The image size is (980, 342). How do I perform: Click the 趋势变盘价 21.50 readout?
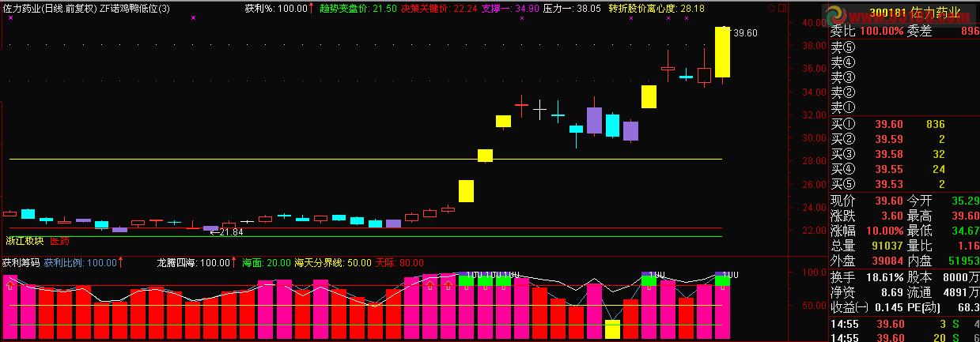(358, 8)
